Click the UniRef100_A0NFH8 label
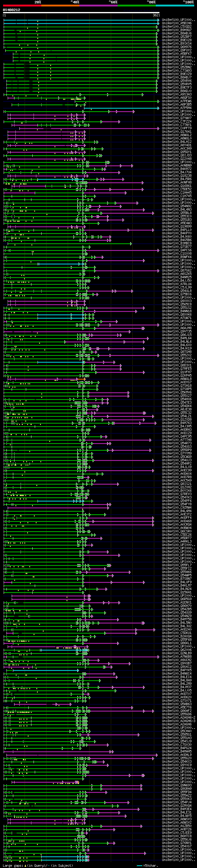 pos(177,183)
